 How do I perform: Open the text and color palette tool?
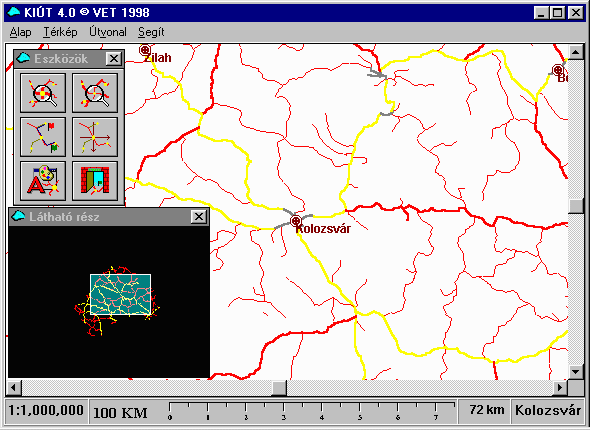tap(43, 181)
